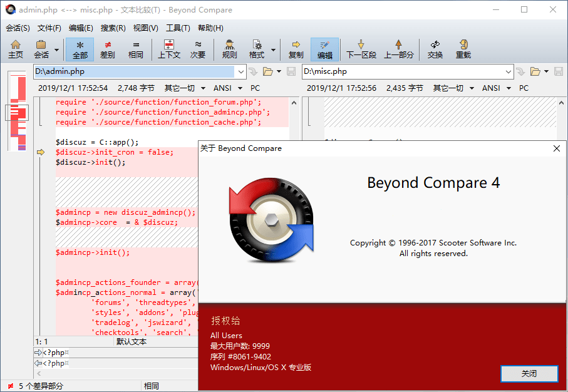Expand the 会话 toolbar dropdown arrow
The image size is (568, 392).
57,49
